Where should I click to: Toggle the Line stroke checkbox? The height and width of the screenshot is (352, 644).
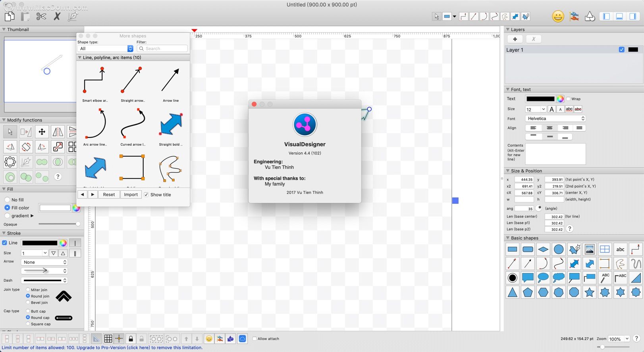[x=5, y=243]
